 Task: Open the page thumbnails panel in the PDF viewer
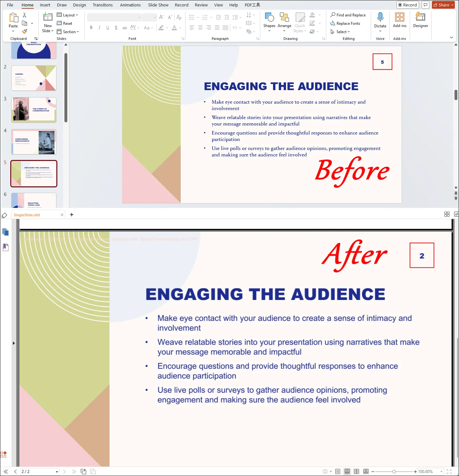pyautogui.click(x=5, y=232)
